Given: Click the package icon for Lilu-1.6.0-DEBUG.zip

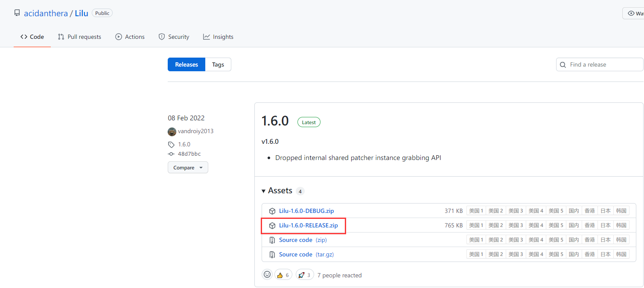Looking at the screenshot, I should click(272, 211).
